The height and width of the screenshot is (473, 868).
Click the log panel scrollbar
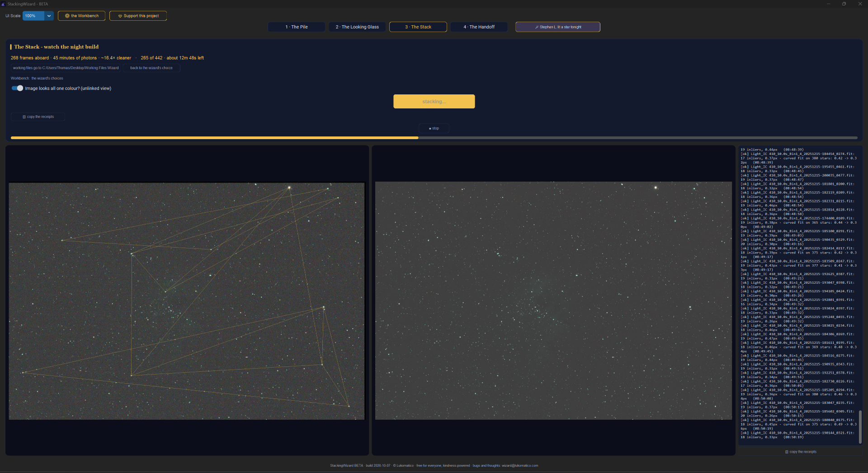point(860,427)
